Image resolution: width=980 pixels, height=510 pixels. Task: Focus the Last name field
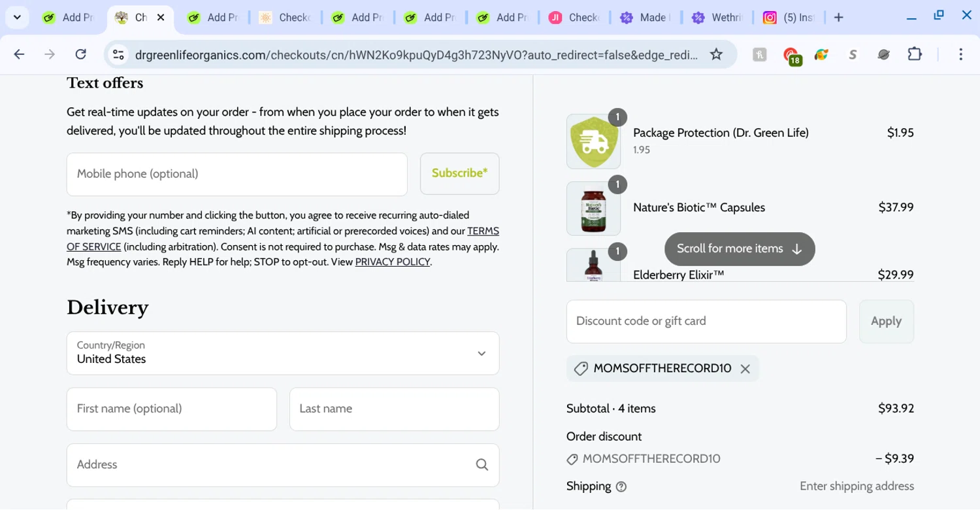pyautogui.click(x=395, y=409)
